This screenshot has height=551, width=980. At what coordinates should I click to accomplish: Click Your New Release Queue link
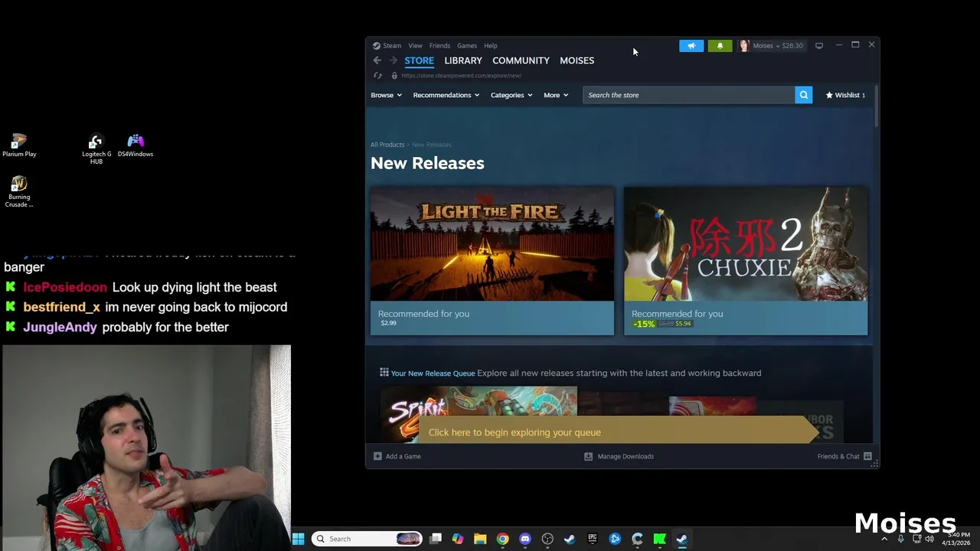(x=433, y=373)
